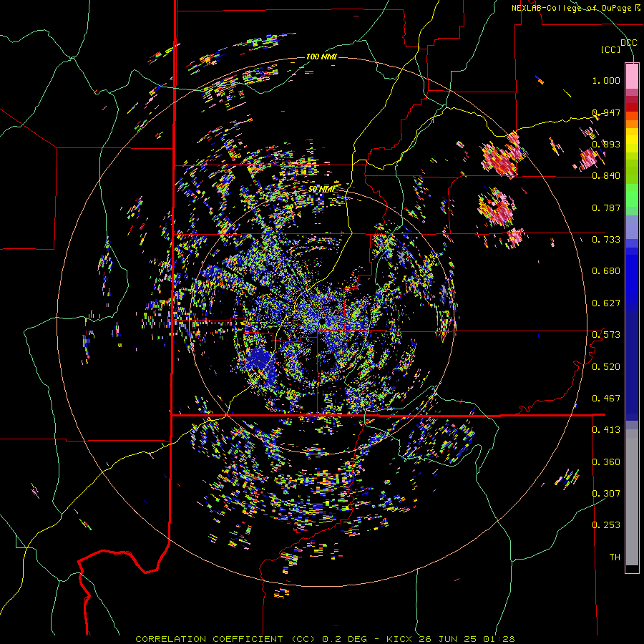
Task: Select the 0.467 scale value
Action: pos(606,399)
